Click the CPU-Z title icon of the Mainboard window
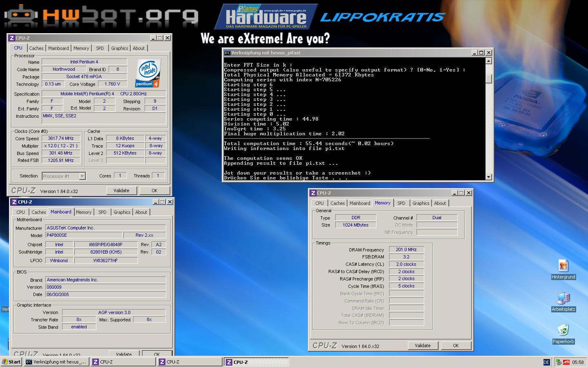This screenshot has height=368, width=588. 14,202
